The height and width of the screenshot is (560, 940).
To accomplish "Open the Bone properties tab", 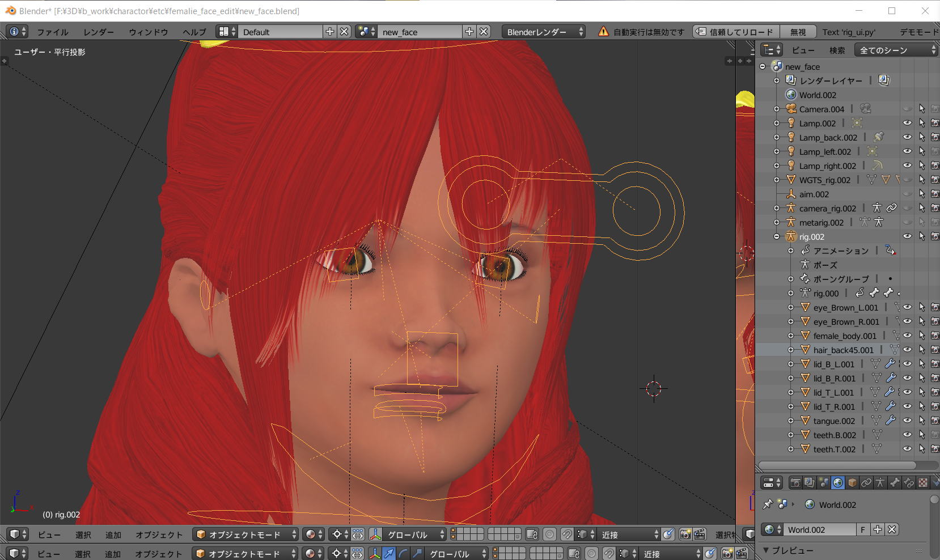I will [895, 483].
